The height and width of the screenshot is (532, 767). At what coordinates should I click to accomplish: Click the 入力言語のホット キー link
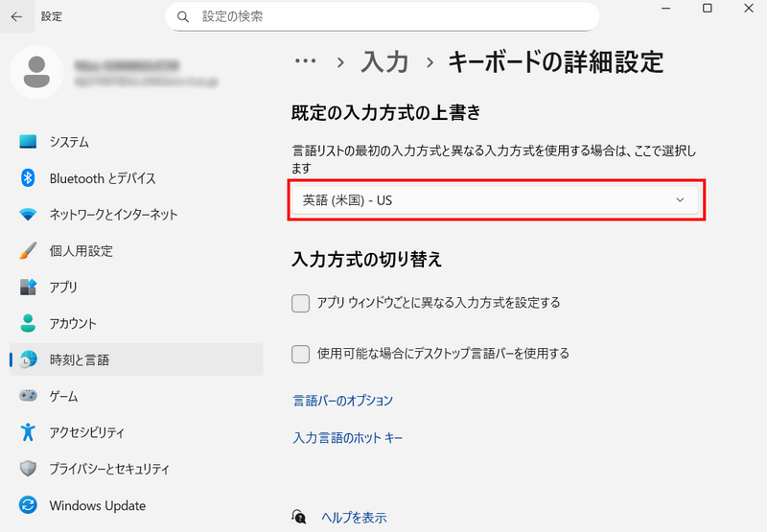[x=348, y=438]
